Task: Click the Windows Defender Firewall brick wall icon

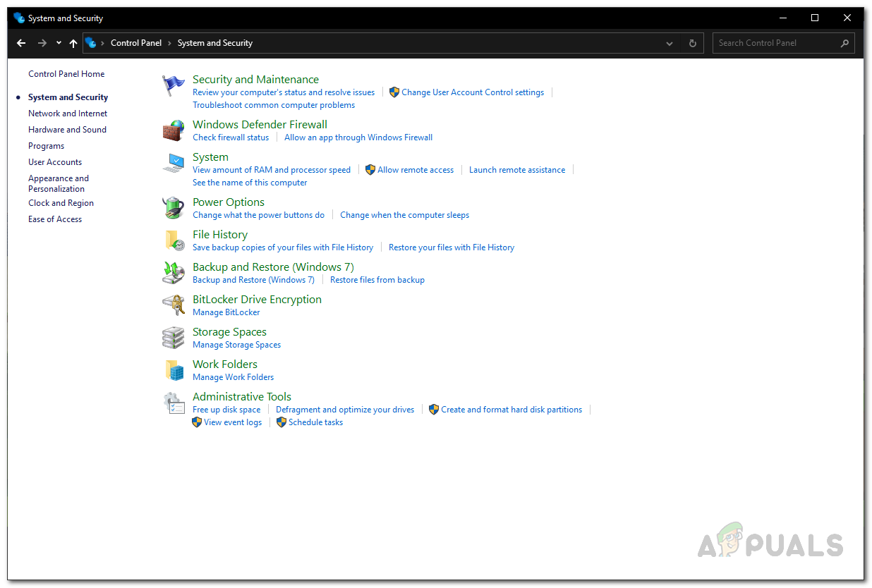Action: [x=173, y=130]
